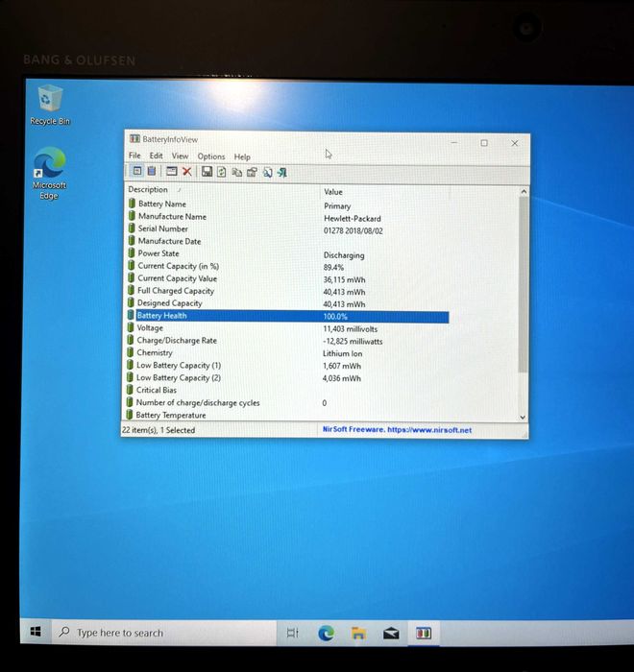Select the 'Charge/Discharge Rate' row
Viewport: 634px width, 672px height.
[x=287, y=341]
